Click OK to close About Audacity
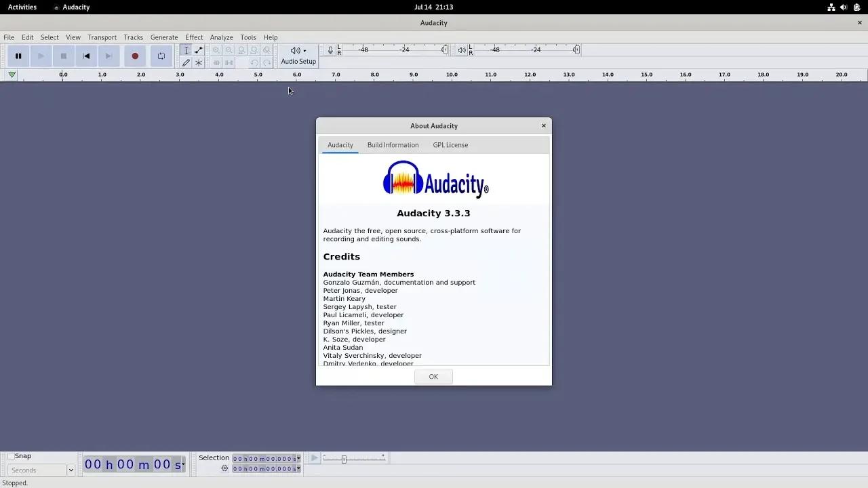Viewport: 868px width, 488px height. tap(433, 376)
